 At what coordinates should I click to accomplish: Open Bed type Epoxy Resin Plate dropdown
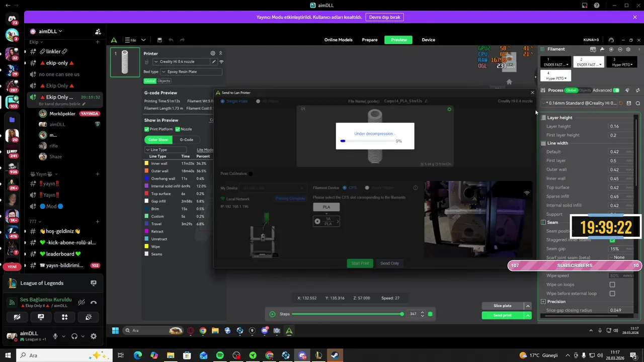point(191,72)
